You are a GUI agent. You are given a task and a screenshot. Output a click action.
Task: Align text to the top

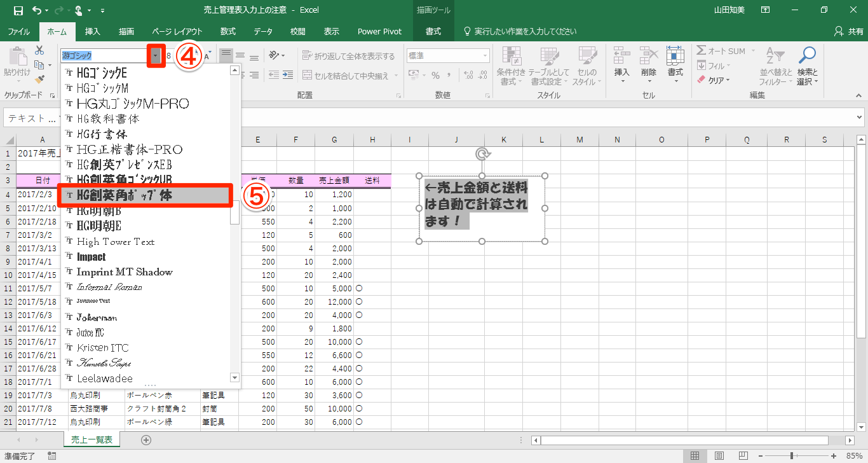(x=226, y=56)
